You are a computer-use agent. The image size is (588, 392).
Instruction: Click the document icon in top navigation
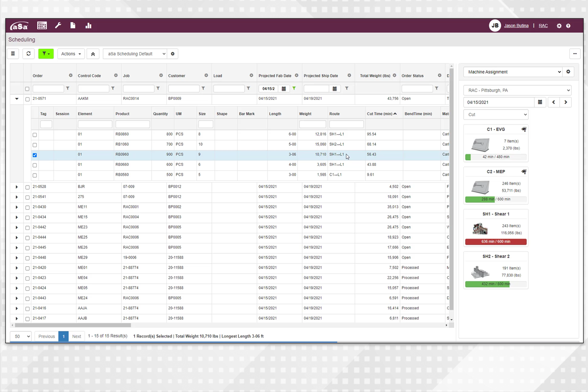tap(73, 26)
